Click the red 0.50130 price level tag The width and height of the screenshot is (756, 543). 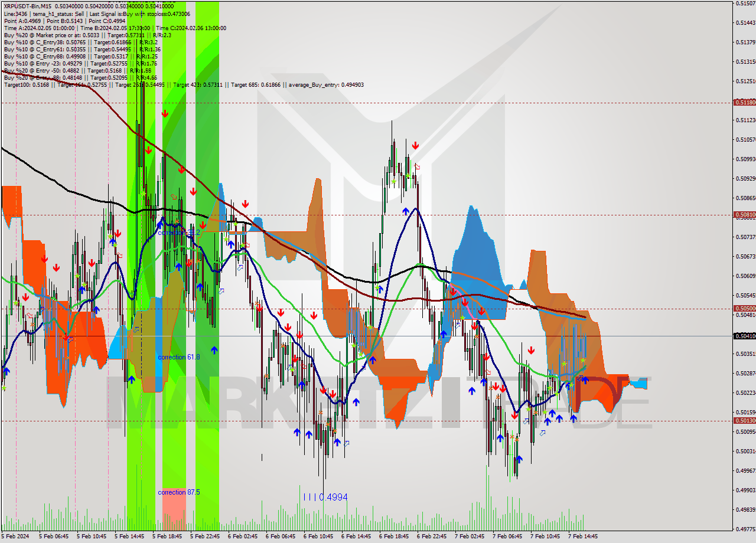744,420
